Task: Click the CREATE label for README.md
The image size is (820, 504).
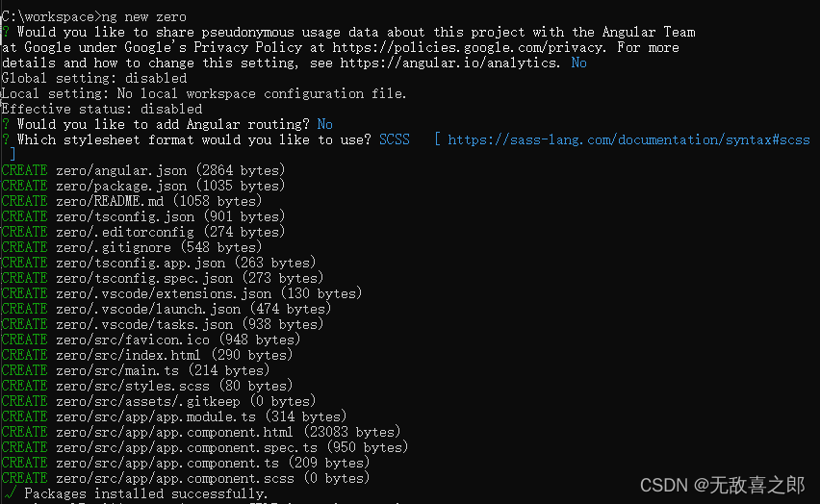Action: tap(25, 201)
